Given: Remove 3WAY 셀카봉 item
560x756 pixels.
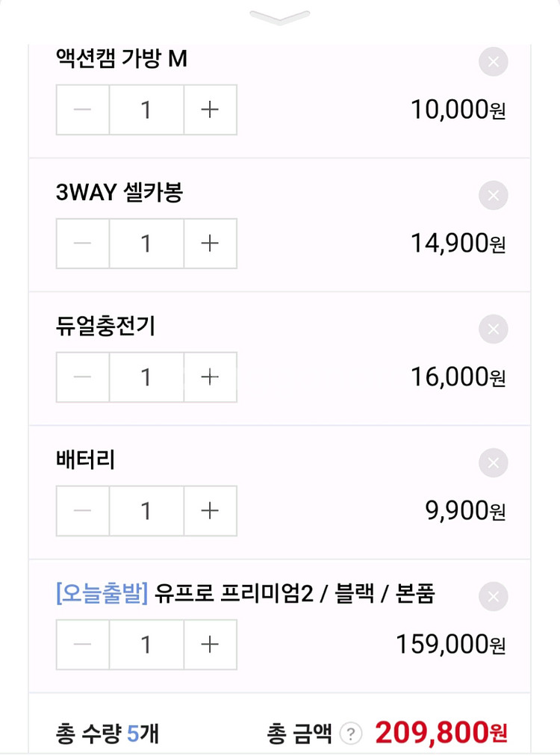Looking at the screenshot, I should (x=493, y=196).
